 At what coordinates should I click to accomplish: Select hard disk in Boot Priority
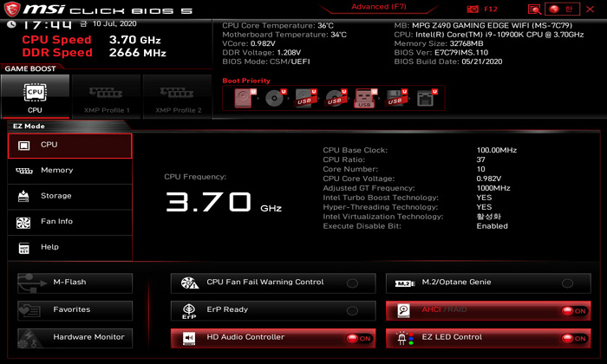pos(245,98)
